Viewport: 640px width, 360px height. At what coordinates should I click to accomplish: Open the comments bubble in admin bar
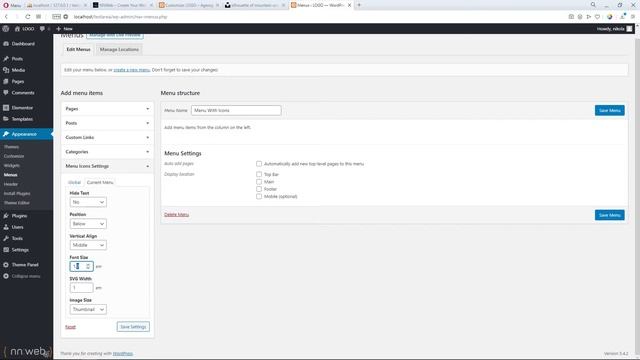(44, 29)
